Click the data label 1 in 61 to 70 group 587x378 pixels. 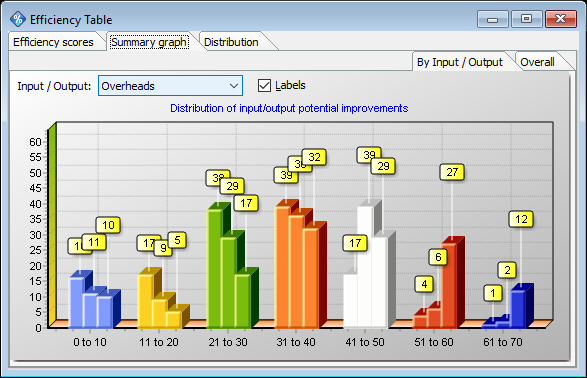pyautogui.click(x=493, y=293)
